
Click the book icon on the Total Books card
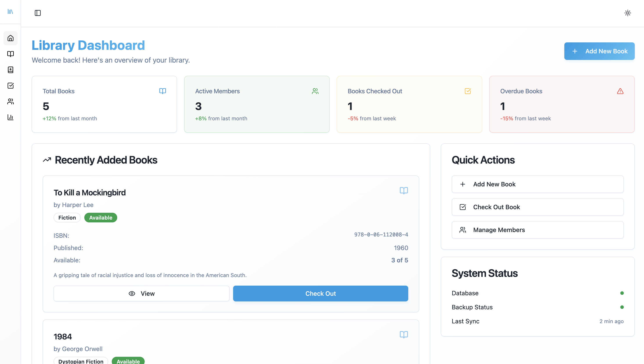pos(162,91)
